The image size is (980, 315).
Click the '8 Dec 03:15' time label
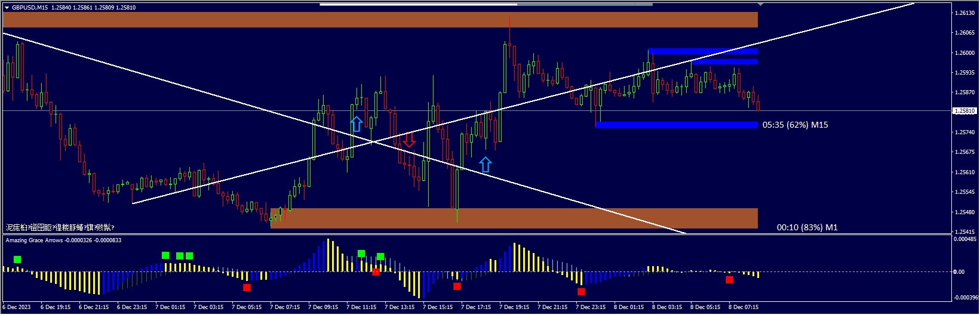tap(667, 307)
